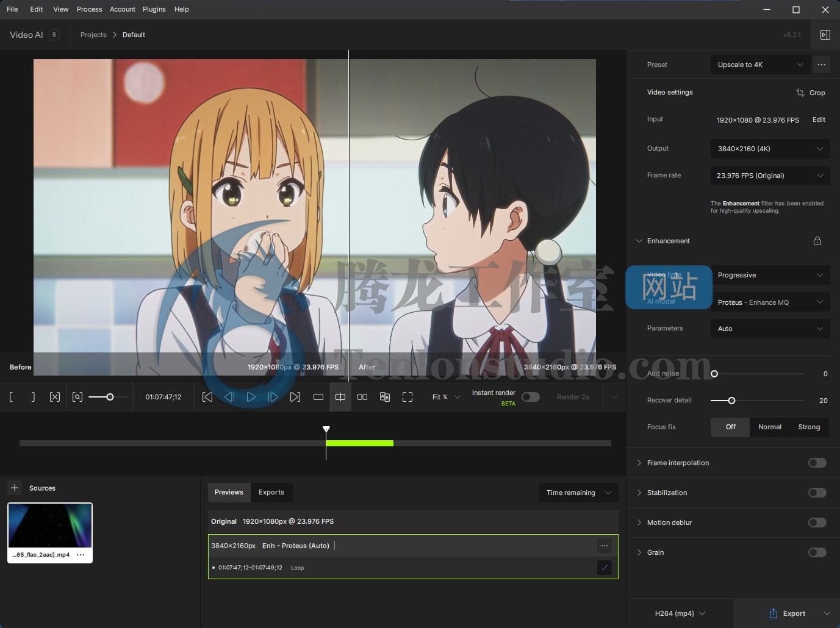Enable the Grain filter
Image resolution: width=840 pixels, height=628 pixels.
click(x=817, y=552)
